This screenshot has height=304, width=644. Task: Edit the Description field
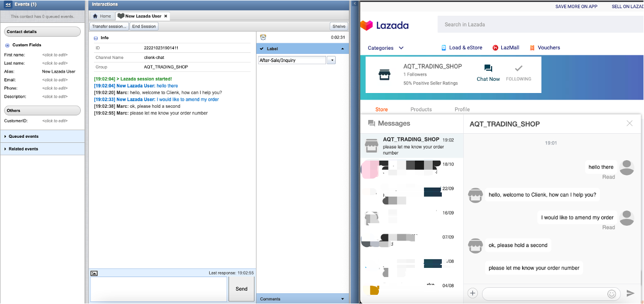point(55,96)
